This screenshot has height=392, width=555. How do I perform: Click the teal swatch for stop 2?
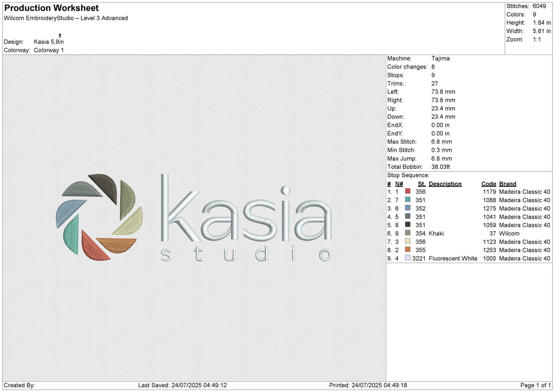407,200
